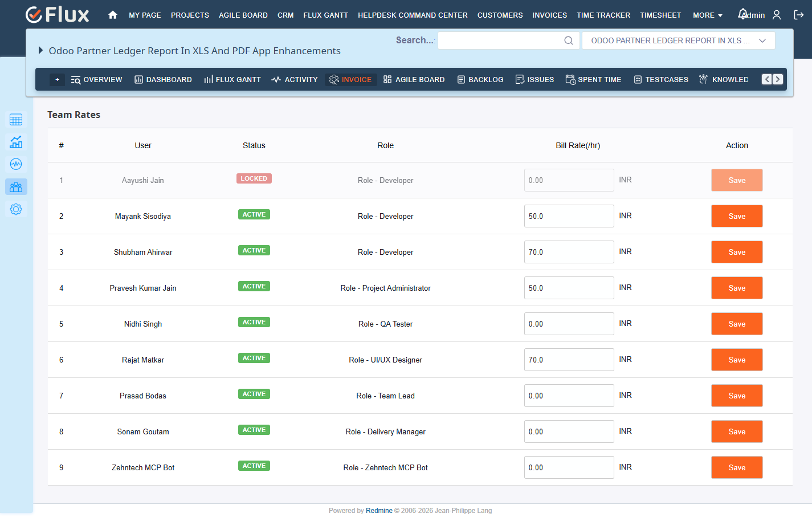
Task: Expand the MORE menu
Action: tap(707, 15)
